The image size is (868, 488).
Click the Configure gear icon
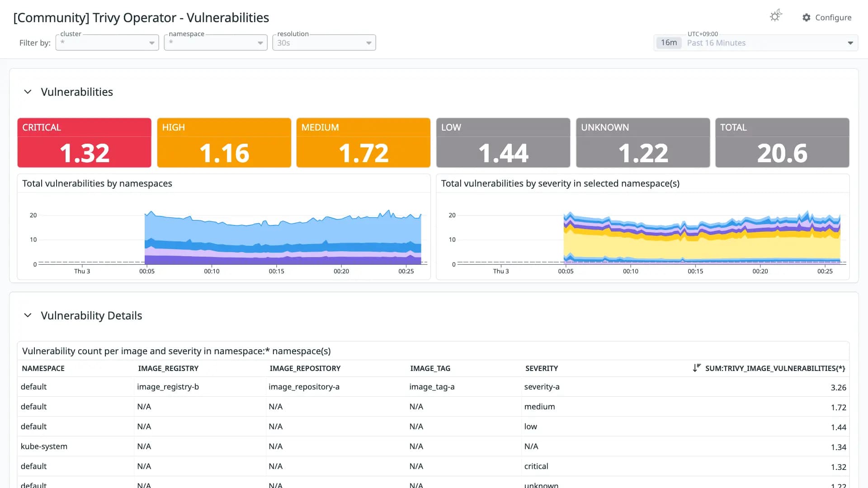click(807, 17)
